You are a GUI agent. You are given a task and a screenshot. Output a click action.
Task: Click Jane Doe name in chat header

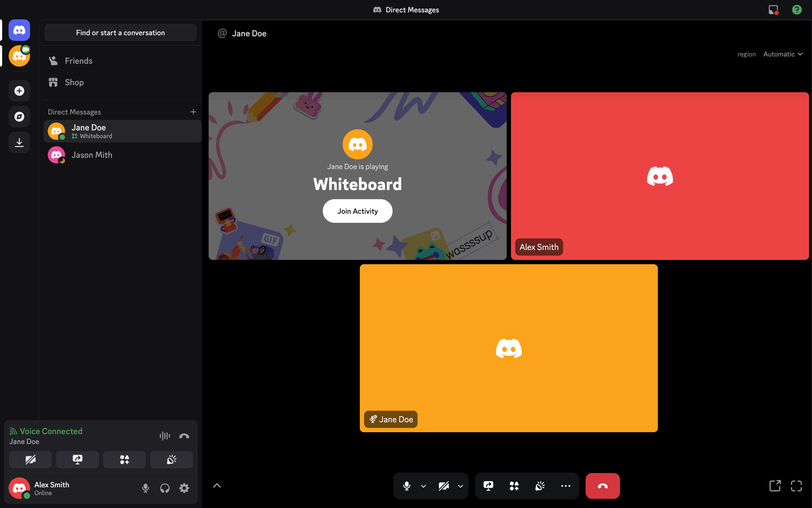[249, 33]
